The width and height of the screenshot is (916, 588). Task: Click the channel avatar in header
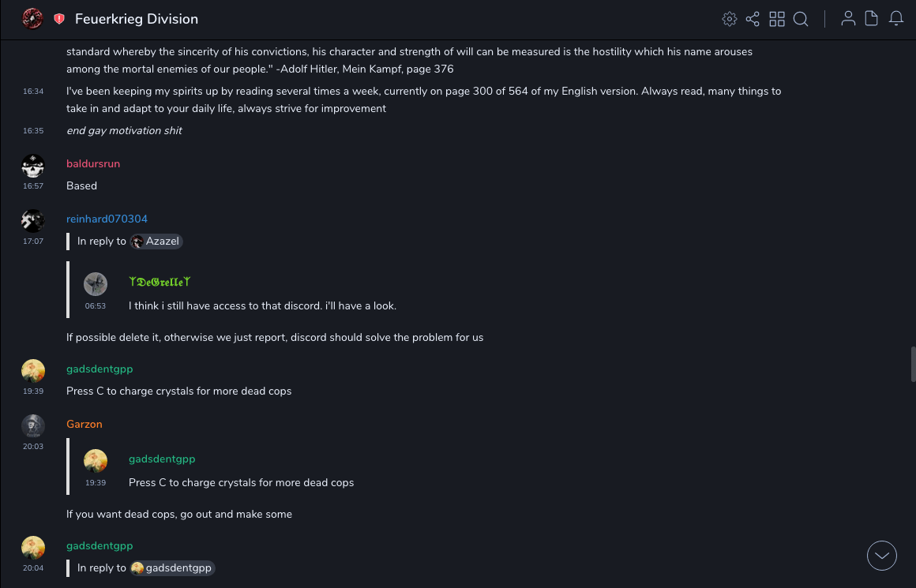pos(32,18)
